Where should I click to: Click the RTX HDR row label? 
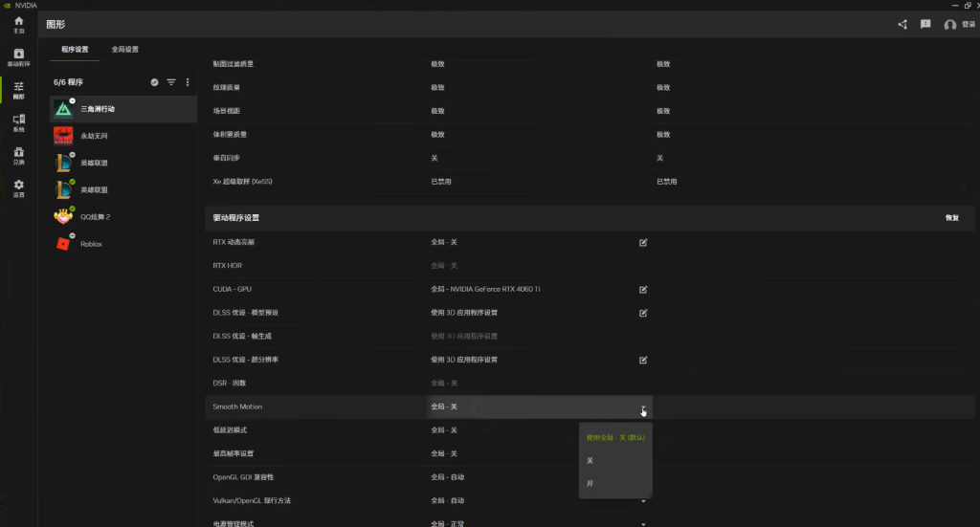pyautogui.click(x=228, y=266)
